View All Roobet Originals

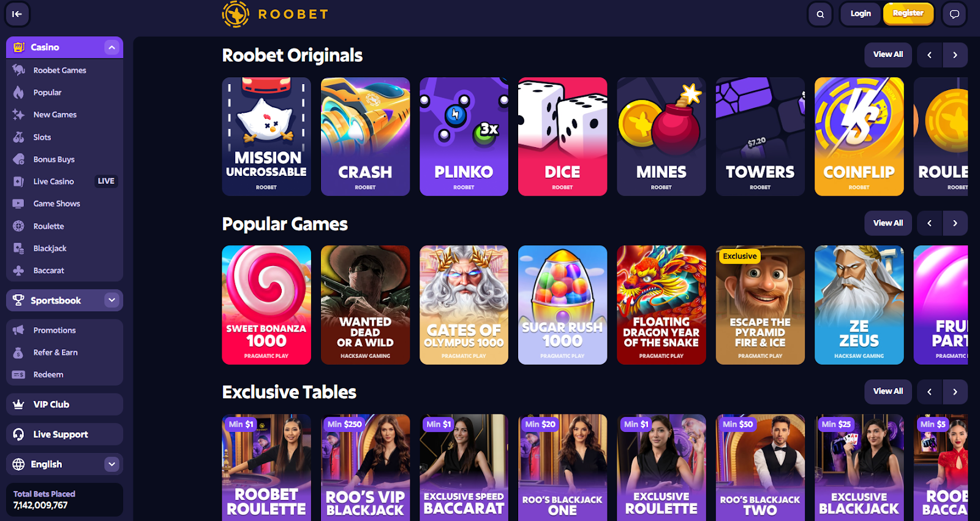(x=888, y=55)
